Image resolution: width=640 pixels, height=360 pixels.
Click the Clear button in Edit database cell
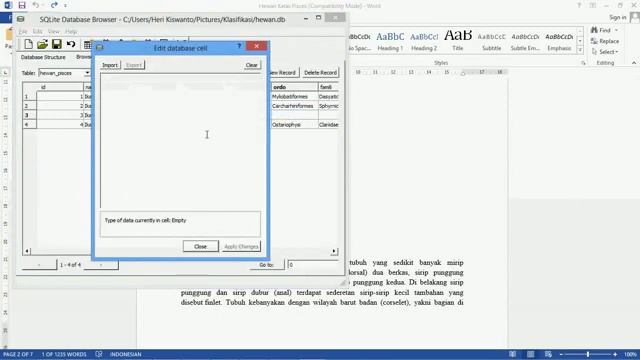coord(251,65)
